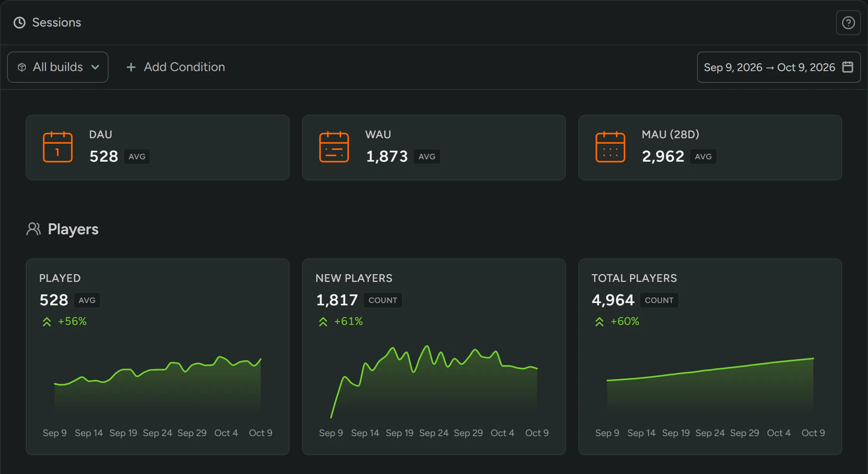Image resolution: width=868 pixels, height=474 pixels.
Task: Click the Total Players trend up arrow icon
Action: tap(599, 322)
